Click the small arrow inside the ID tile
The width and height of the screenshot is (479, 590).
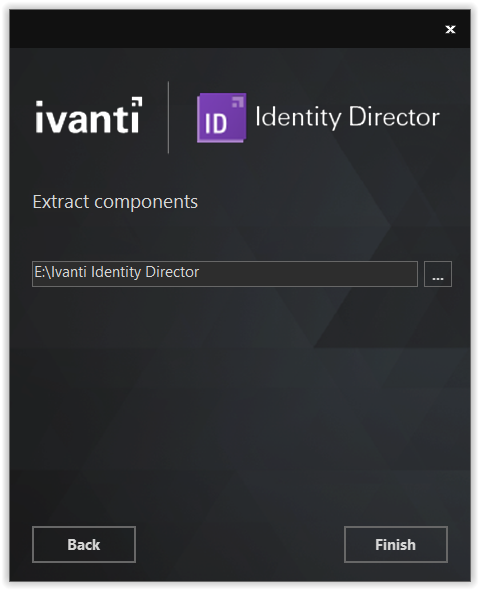click(x=238, y=102)
